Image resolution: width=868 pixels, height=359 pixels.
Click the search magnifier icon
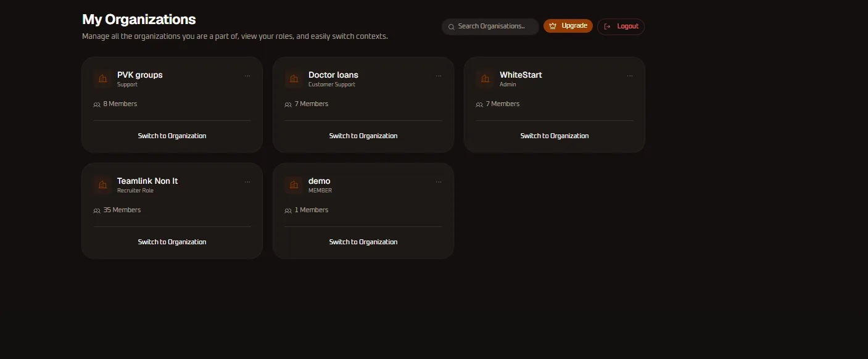(x=452, y=27)
